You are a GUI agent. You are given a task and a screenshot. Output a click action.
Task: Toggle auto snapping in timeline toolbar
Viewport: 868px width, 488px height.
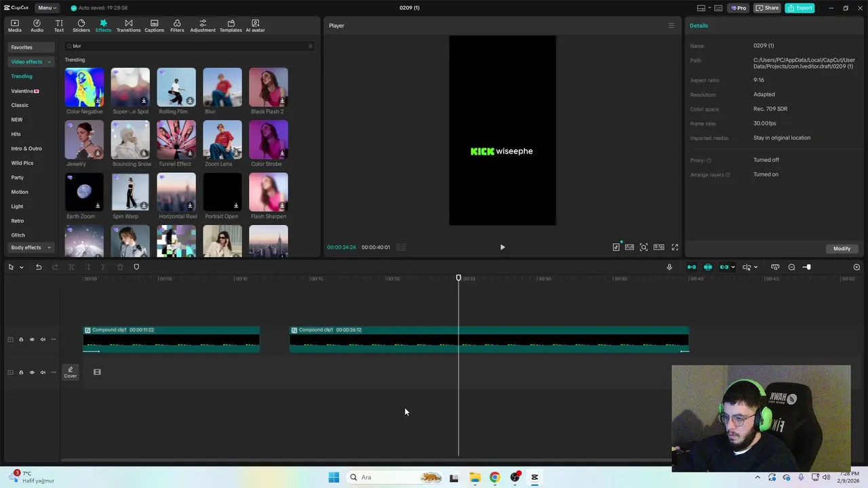tap(708, 267)
